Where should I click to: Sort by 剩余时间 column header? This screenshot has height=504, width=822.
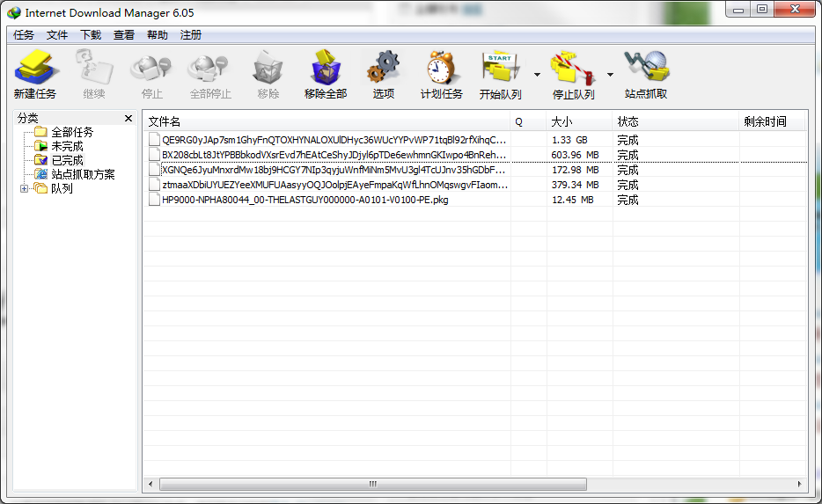pyautogui.click(x=772, y=121)
